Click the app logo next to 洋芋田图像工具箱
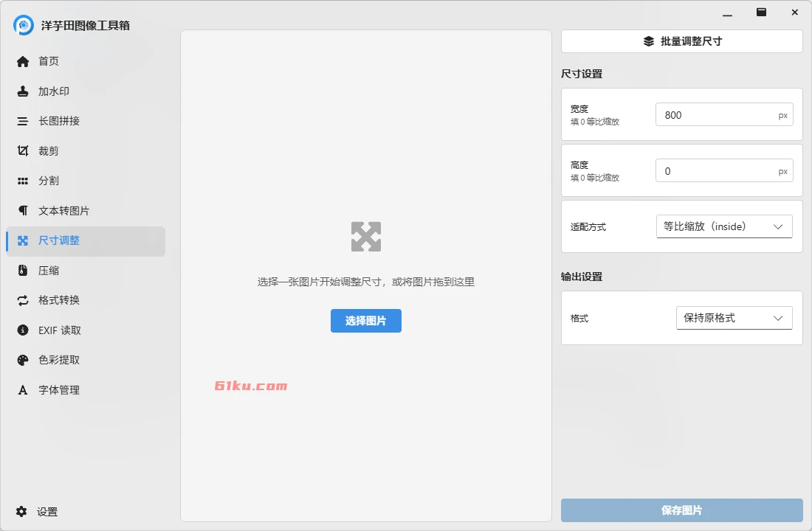The width and height of the screenshot is (812, 531). 24,25
